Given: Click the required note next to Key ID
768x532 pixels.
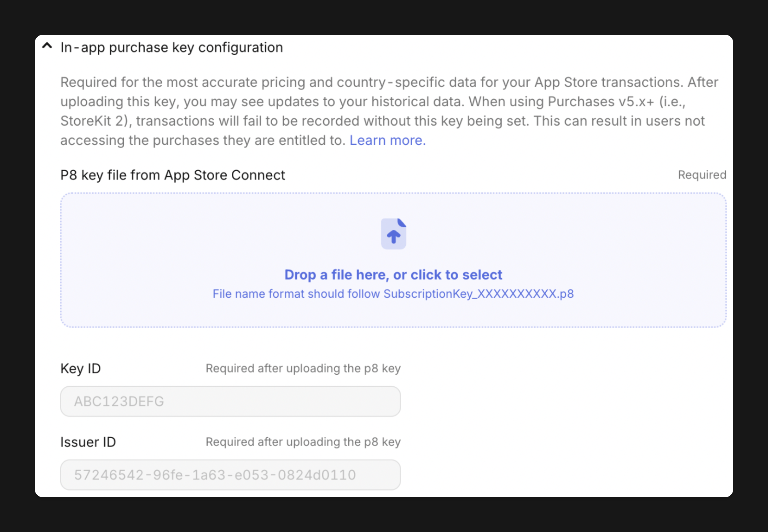Looking at the screenshot, I should point(303,368).
